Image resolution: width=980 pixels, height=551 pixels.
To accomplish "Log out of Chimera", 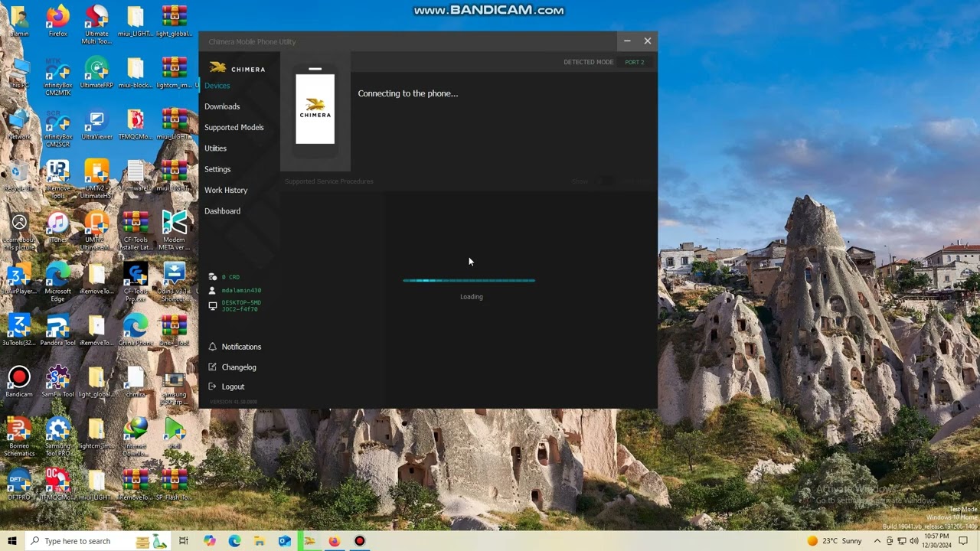I will [233, 386].
